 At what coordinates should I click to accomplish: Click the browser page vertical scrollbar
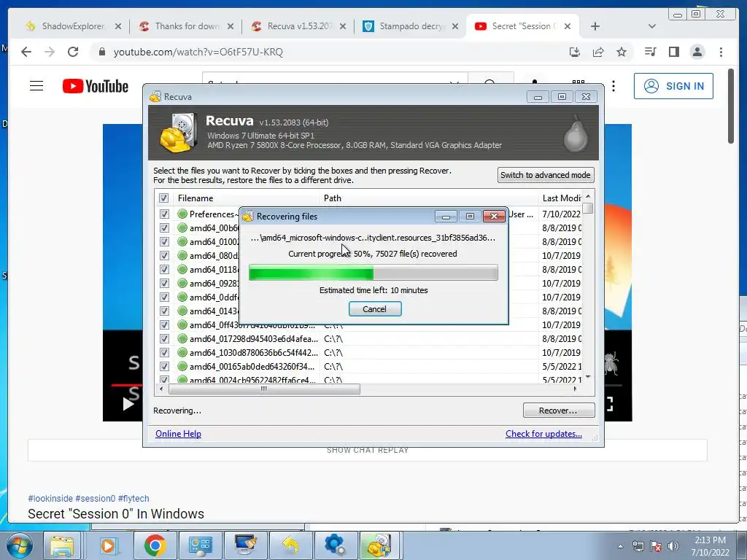[x=731, y=106]
